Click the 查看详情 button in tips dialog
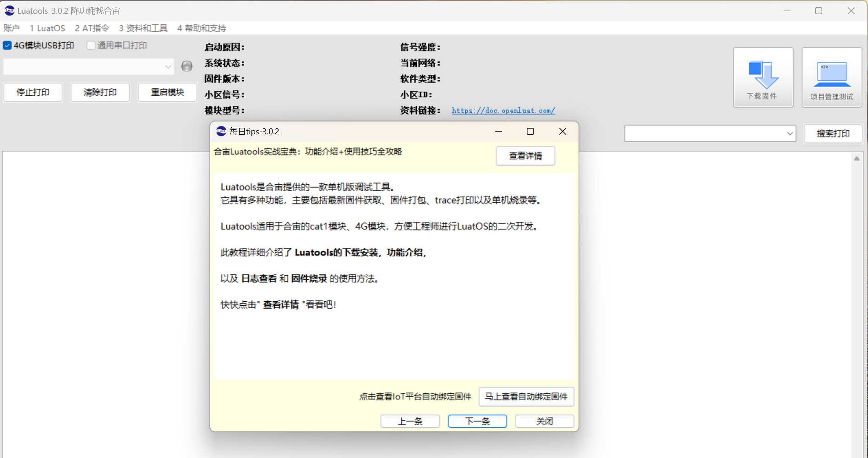Viewport: 868px width, 458px height. [x=525, y=156]
